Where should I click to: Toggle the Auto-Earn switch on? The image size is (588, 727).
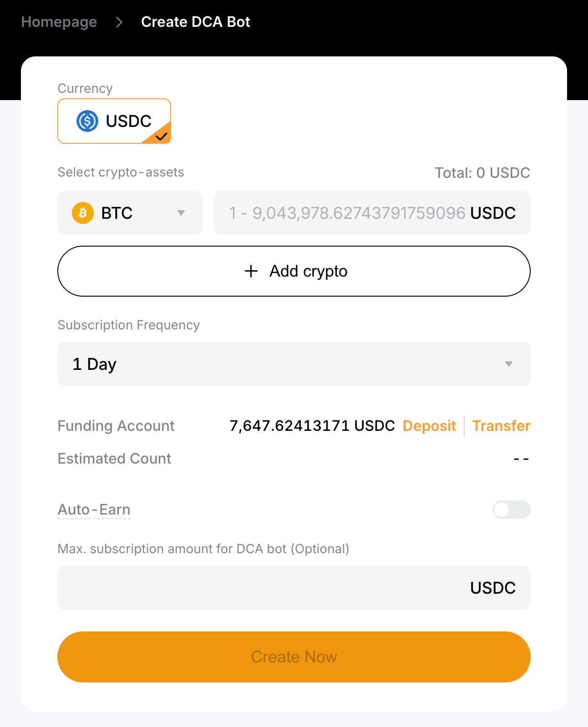tap(512, 510)
